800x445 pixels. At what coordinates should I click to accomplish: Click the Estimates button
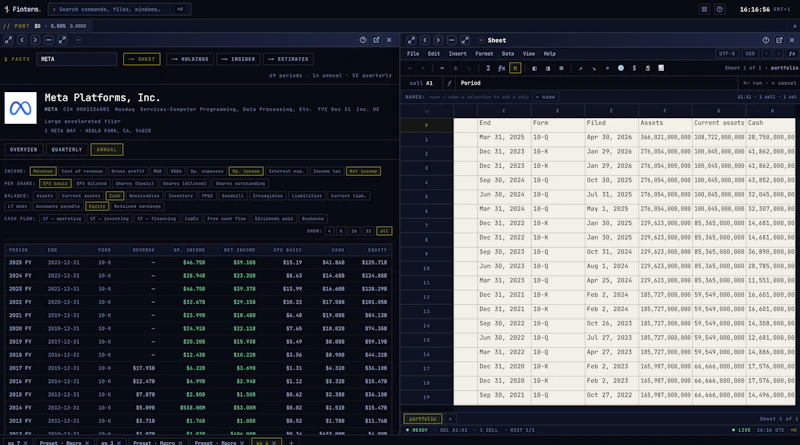288,59
